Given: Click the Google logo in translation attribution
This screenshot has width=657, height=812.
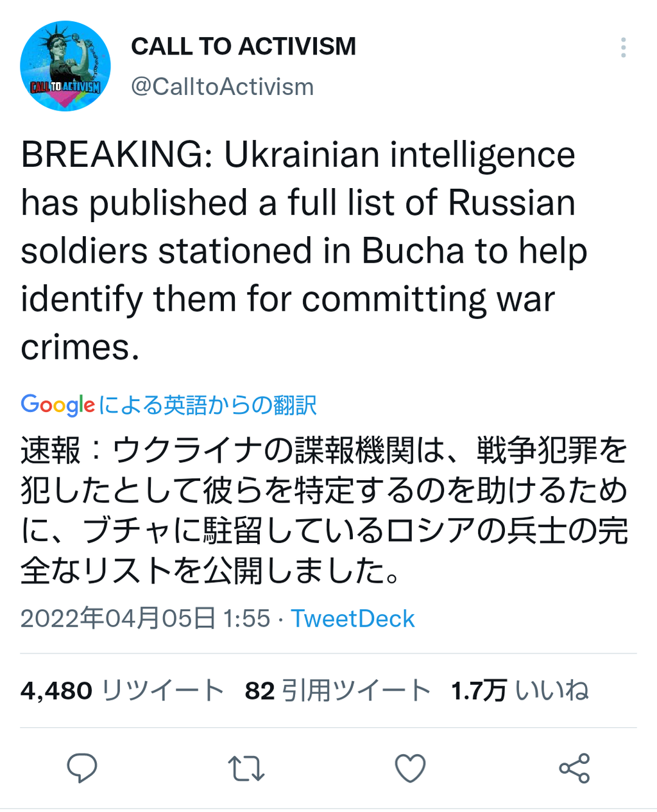Looking at the screenshot, I should [58, 405].
